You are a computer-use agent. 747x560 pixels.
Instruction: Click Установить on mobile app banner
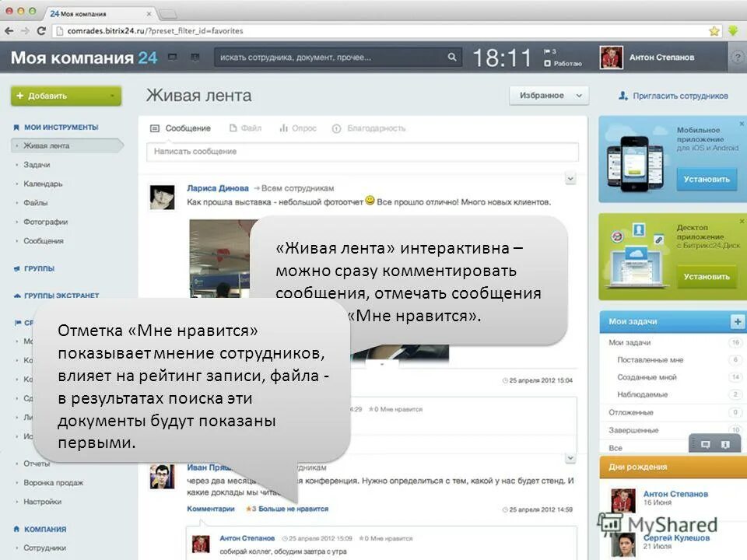click(707, 180)
